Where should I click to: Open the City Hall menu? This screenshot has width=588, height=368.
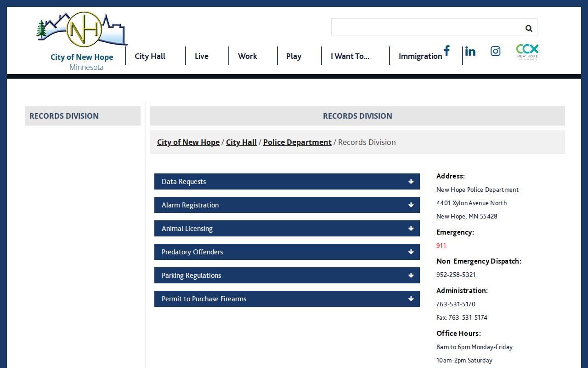150,56
